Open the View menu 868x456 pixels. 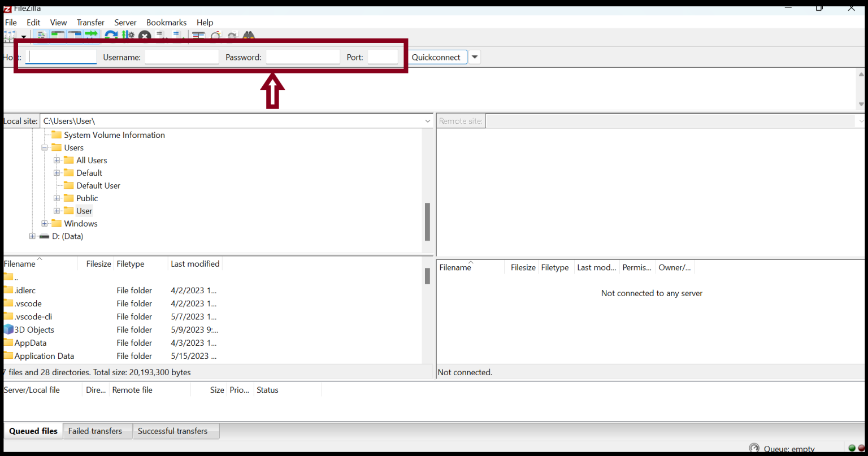click(x=58, y=22)
